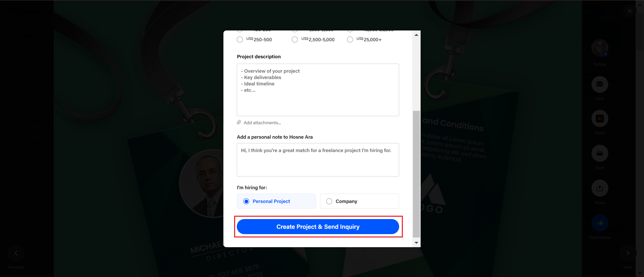The image size is (644, 277).
Task: Click dialog scrollbar down arrow
Action: click(416, 243)
